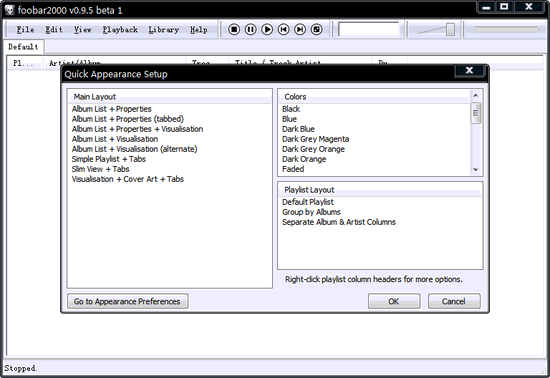Select Album List + Properties + Visualisation
This screenshot has height=378, width=550.
138,129
